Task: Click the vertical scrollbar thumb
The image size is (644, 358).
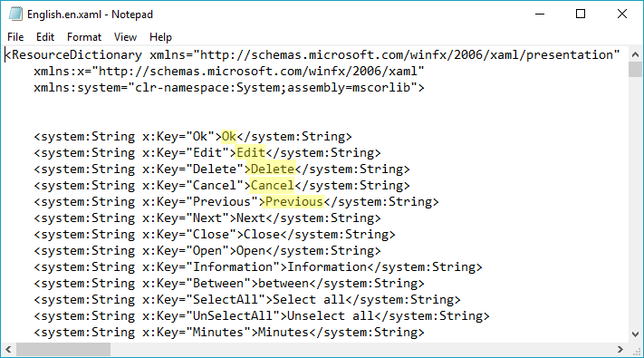Action: tap(635, 69)
